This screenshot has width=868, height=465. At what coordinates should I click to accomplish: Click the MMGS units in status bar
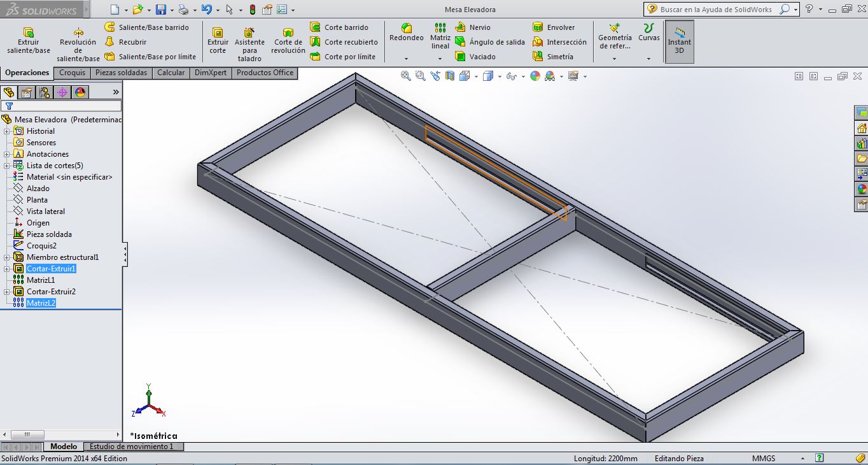pyautogui.click(x=764, y=458)
